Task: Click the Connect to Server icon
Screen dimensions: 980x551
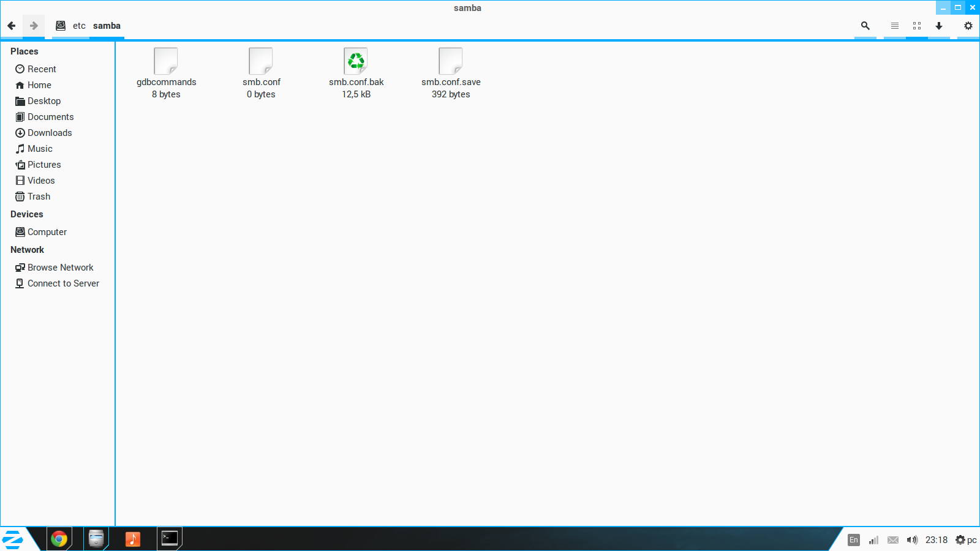Action: (20, 283)
